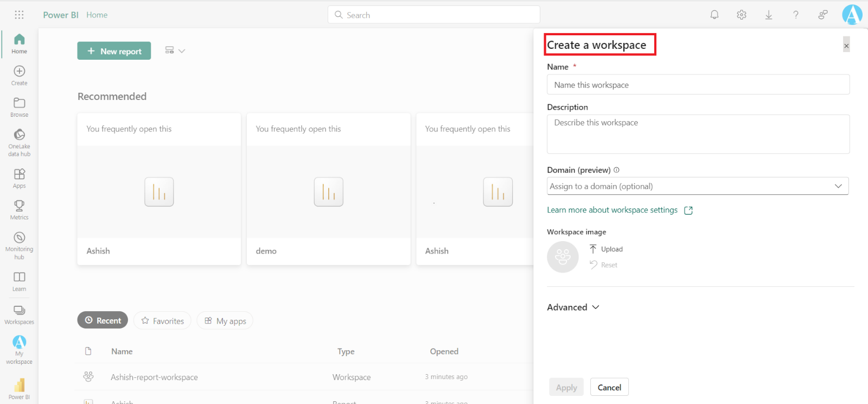Viewport: 868px width, 404px height.
Task: Click the download arrow icon in header
Action: 769,15
